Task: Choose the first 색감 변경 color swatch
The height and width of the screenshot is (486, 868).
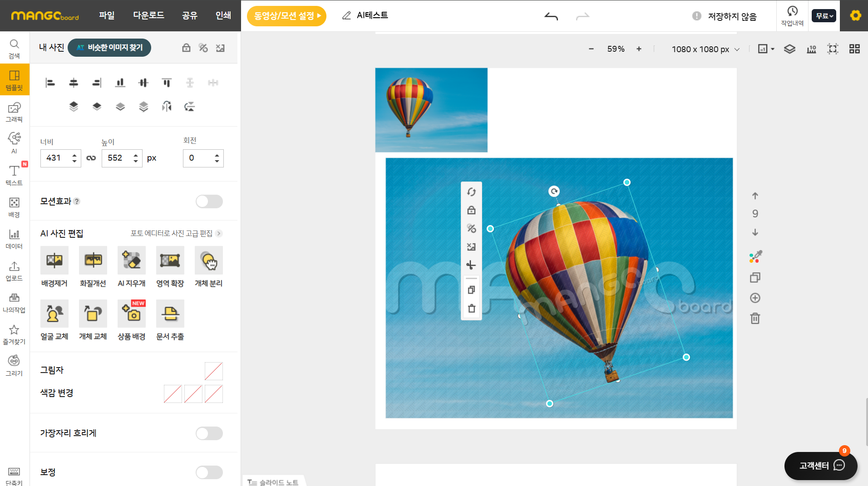Action: point(173,394)
